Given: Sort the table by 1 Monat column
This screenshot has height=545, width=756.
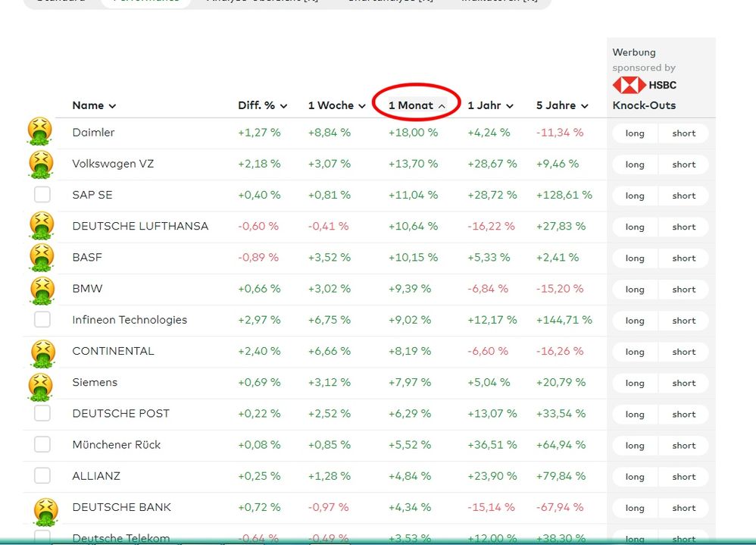Looking at the screenshot, I should (x=416, y=105).
